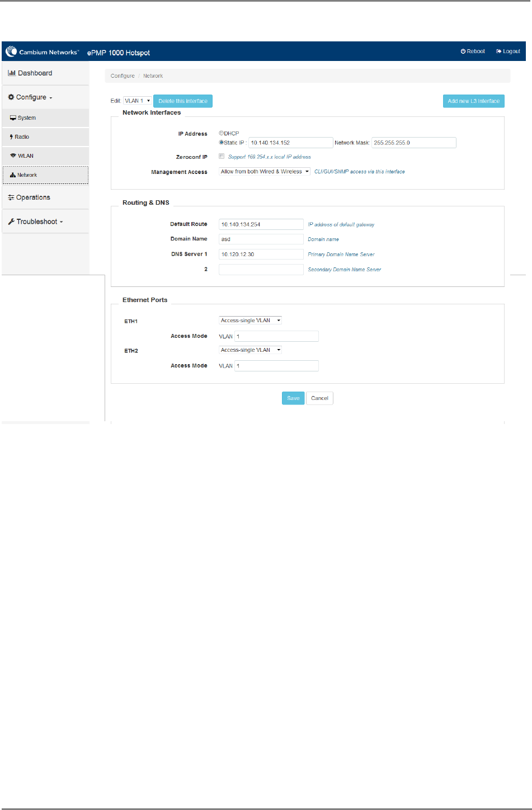Open the ETH2 port mode dropdown

pyautogui.click(x=250, y=350)
